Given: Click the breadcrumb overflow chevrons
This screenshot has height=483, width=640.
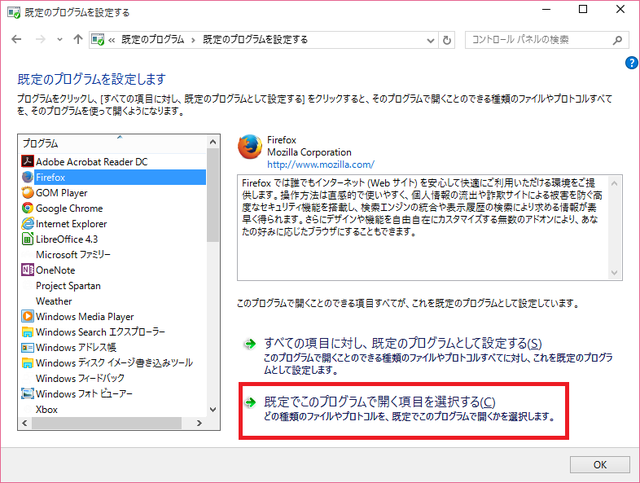Looking at the screenshot, I should click(111, 40).
